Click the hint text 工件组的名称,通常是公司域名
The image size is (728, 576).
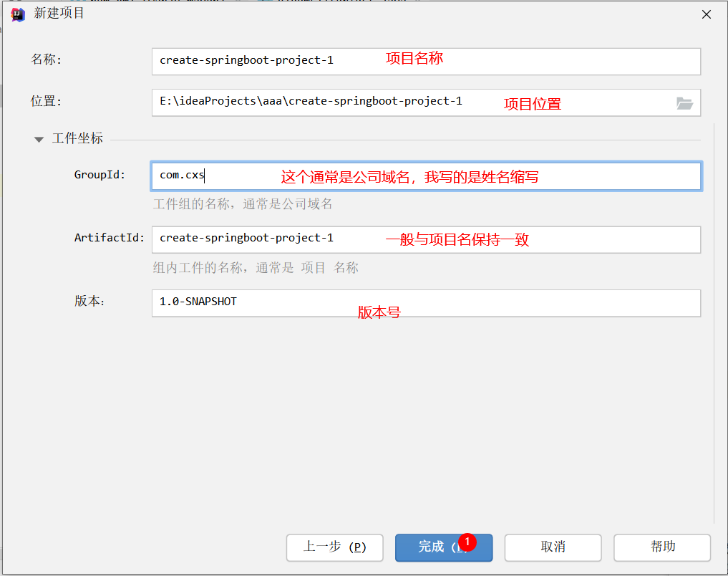(243, 204)
